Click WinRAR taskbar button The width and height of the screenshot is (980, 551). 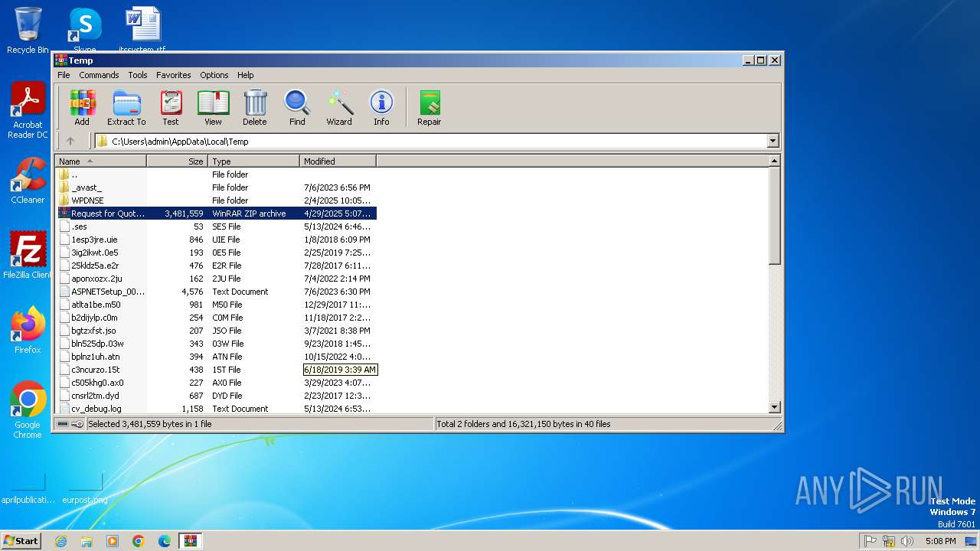coord(190,541)
